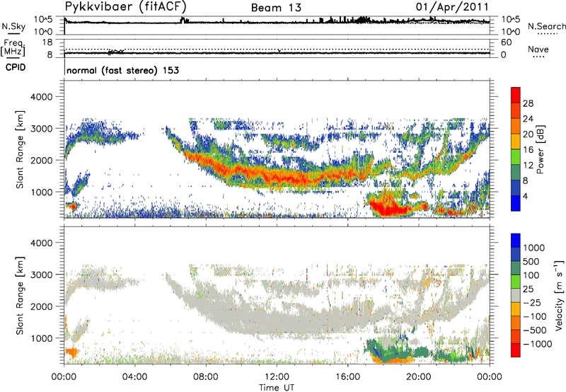
Task: Click the red bottom segment of Velocity colorbar
Action: point(516,350)
